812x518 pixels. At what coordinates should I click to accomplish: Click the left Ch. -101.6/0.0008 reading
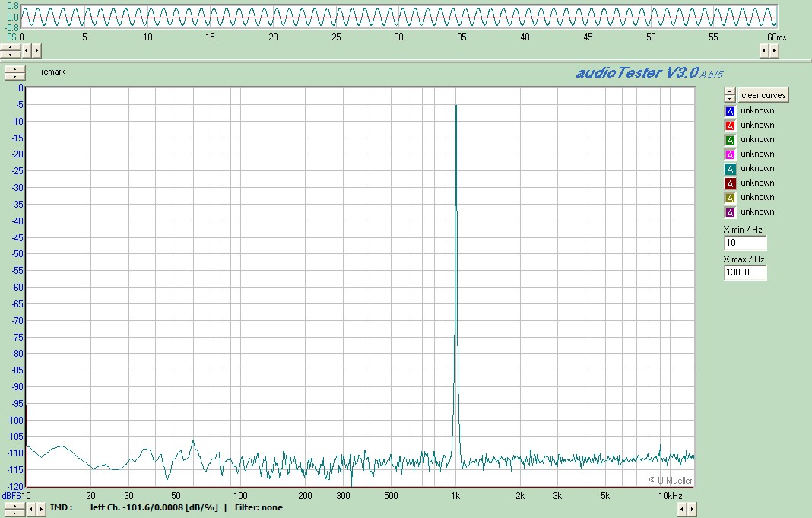pos(154,507)
